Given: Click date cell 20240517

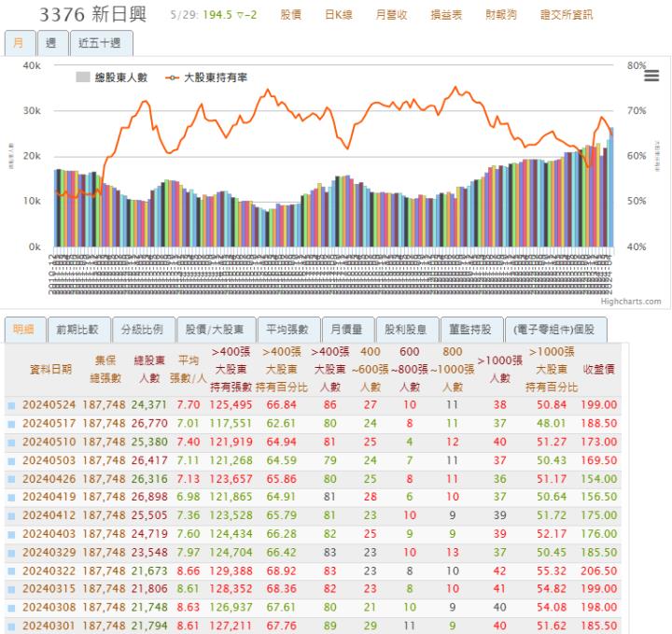Looking at the screenshot, I should point(49,424).
